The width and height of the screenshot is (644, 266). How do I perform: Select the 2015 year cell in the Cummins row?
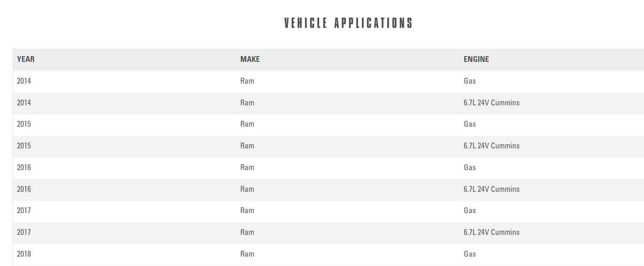pos(24,146)
